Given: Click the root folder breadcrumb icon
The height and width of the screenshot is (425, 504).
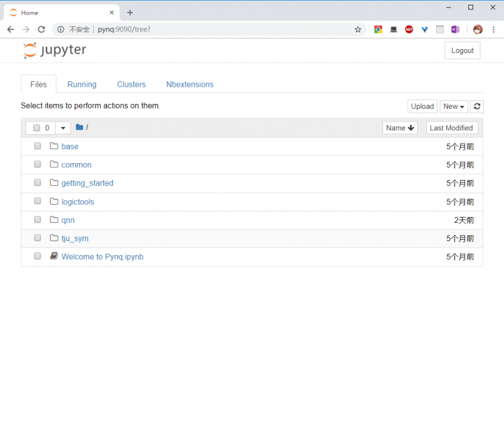Looking at the screenshot, I should coord(79,128).
